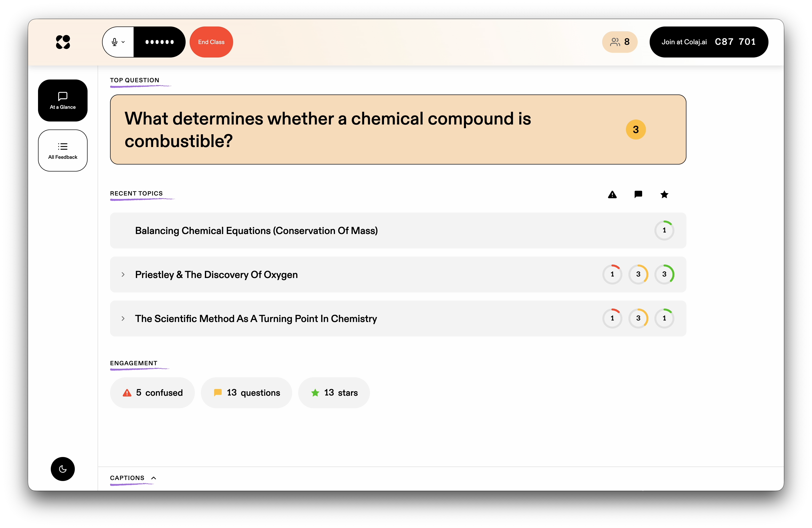Expand the Priestley & The Discovery Of Oxygen topic

tap(123, 275)
